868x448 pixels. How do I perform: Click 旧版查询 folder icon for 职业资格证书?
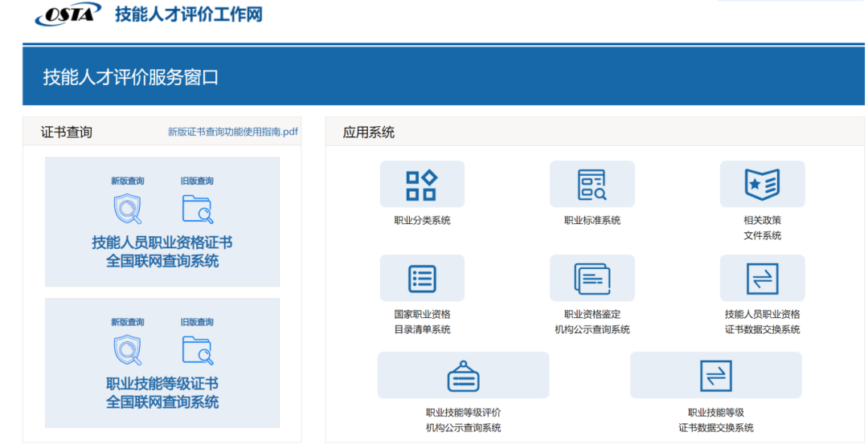197,209
